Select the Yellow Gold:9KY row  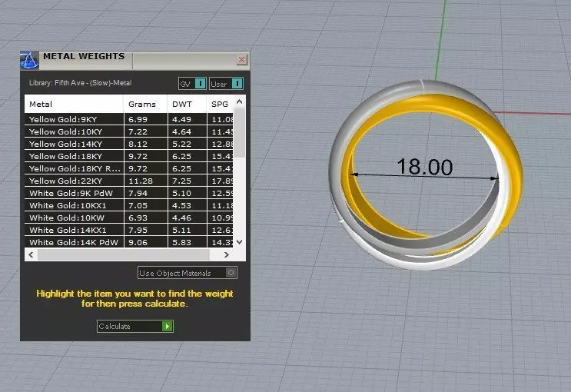click(129, 119)
